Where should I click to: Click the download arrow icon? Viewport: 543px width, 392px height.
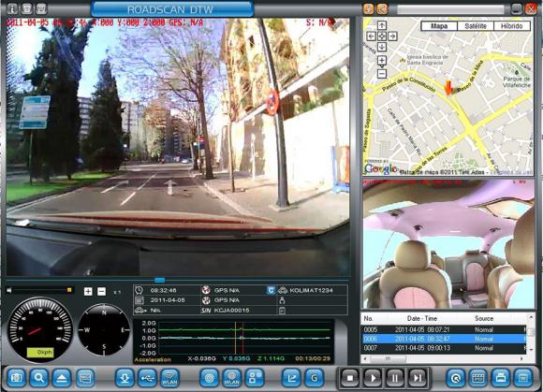click(x=125, y=377)
